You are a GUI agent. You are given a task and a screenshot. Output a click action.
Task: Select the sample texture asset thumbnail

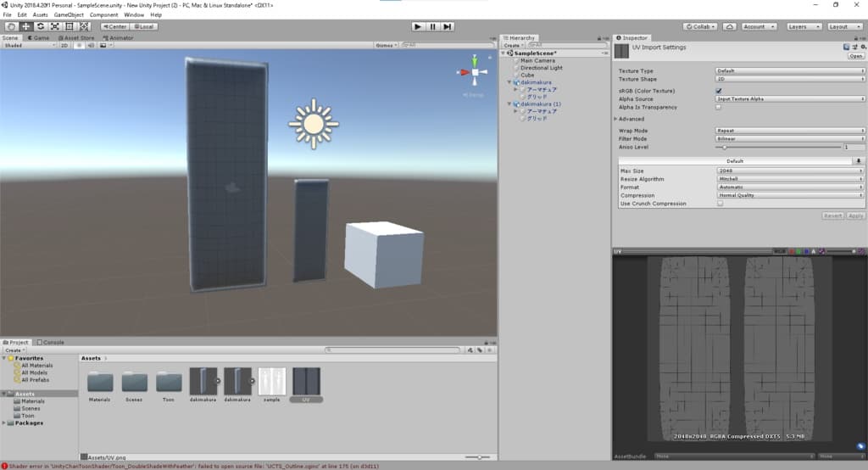point(272,382)
